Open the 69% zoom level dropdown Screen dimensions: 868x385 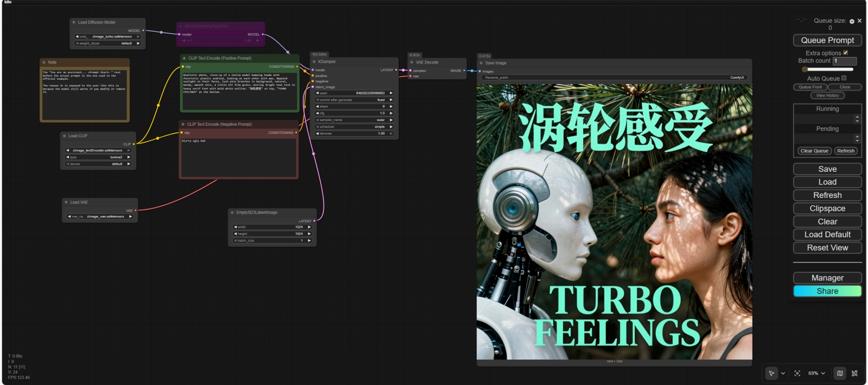click(x=816, y=373)
